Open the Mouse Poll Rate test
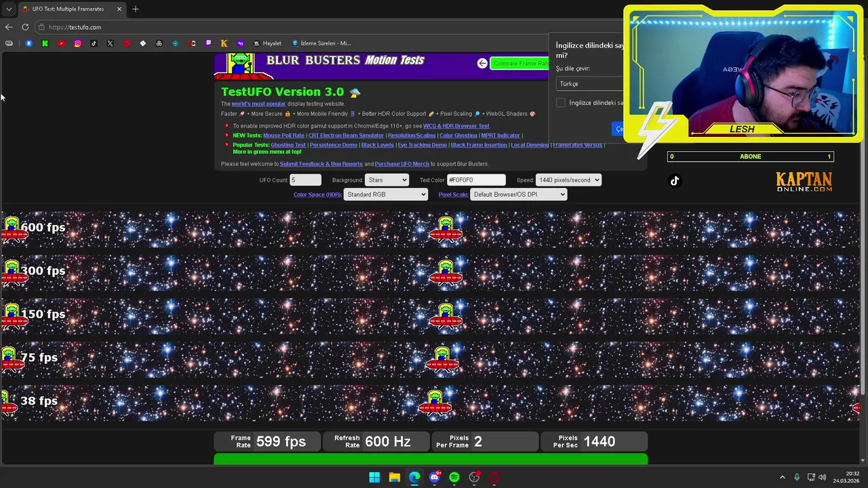The image size is (868, 488). click(283, 136)
